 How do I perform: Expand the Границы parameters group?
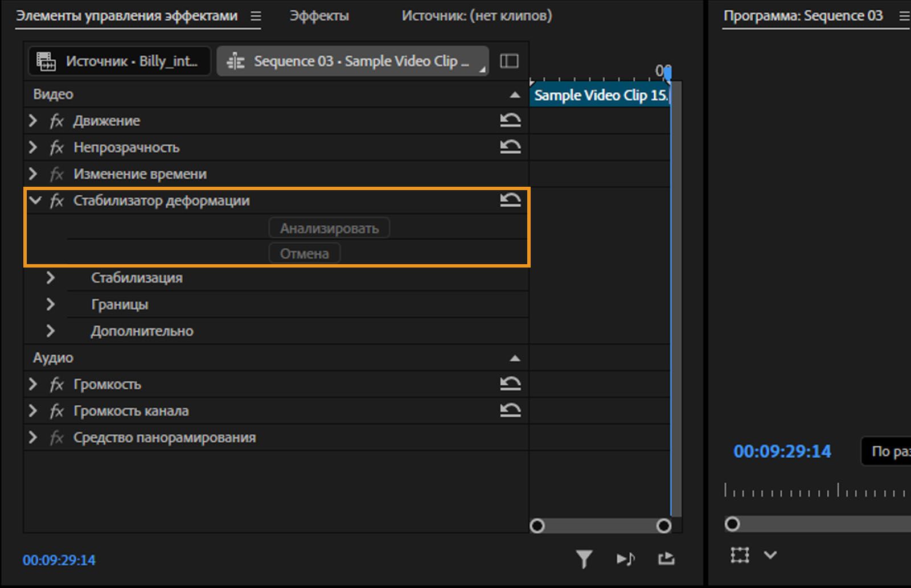tap(51, 305)
